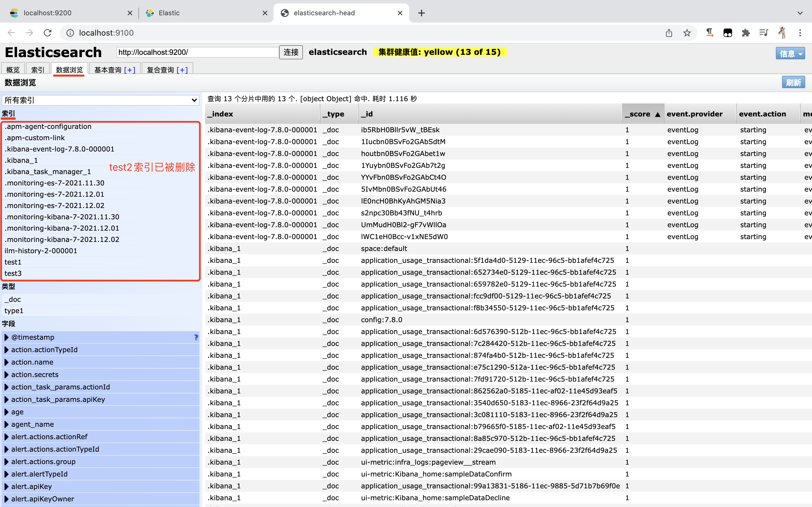This screenshot has height=507, width=812.
Task: Open the Extensions puzzle icon
Action: [x=746, y=32]
